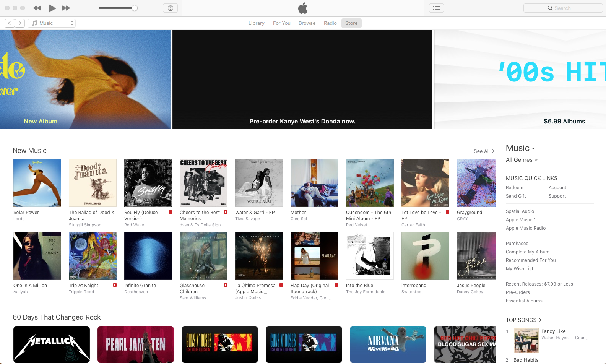
Task: Show the Up Next list
Action: [x=436, y=8]
